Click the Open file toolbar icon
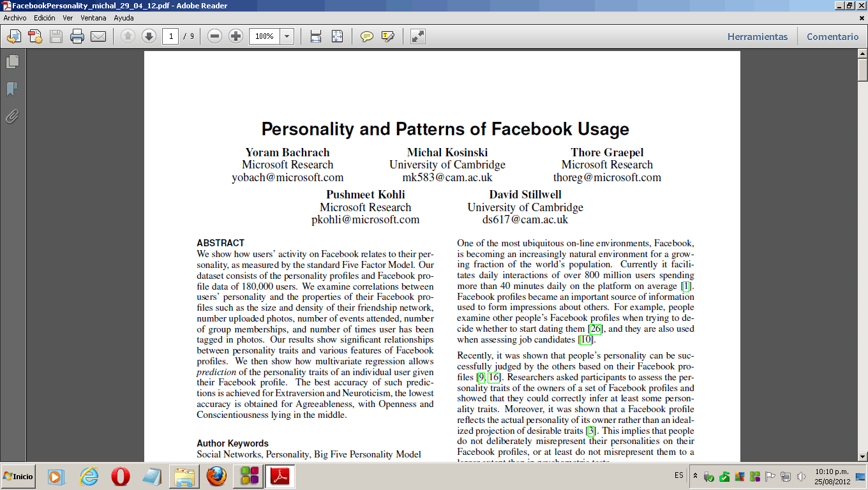The image size is (868, 490). [13, 36]
